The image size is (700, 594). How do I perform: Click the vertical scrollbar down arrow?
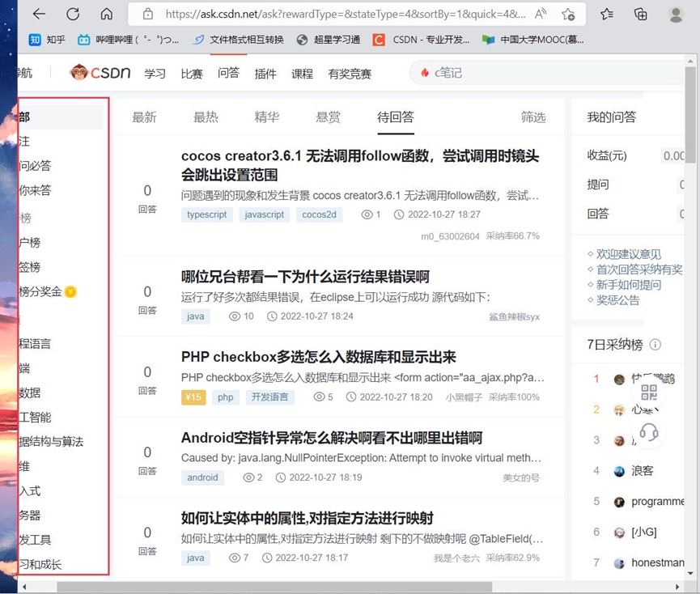point(690,574)
